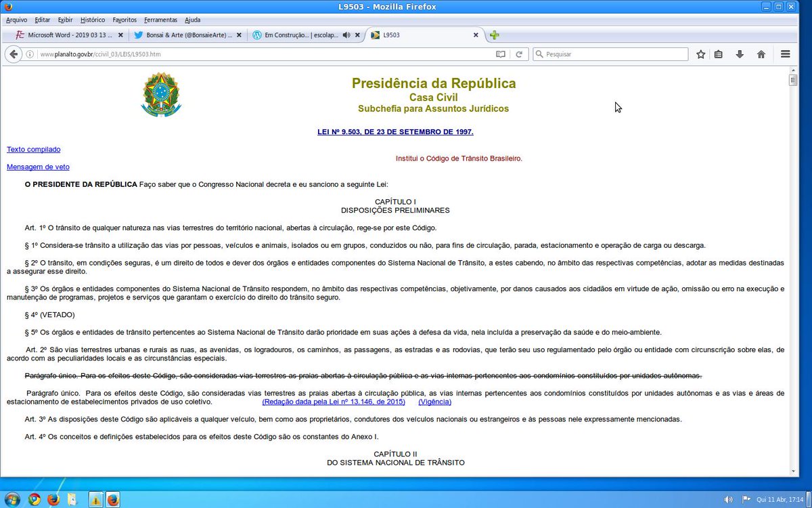Click the § 4º (VETADO) line
The image size is (812, 508).
click(x=49, y=315)
